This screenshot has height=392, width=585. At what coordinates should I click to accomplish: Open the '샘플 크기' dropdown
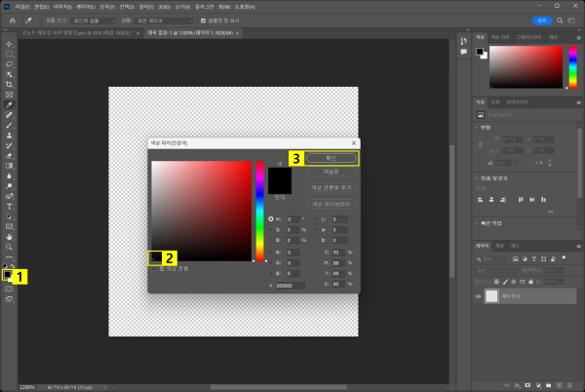pos(93,20)
